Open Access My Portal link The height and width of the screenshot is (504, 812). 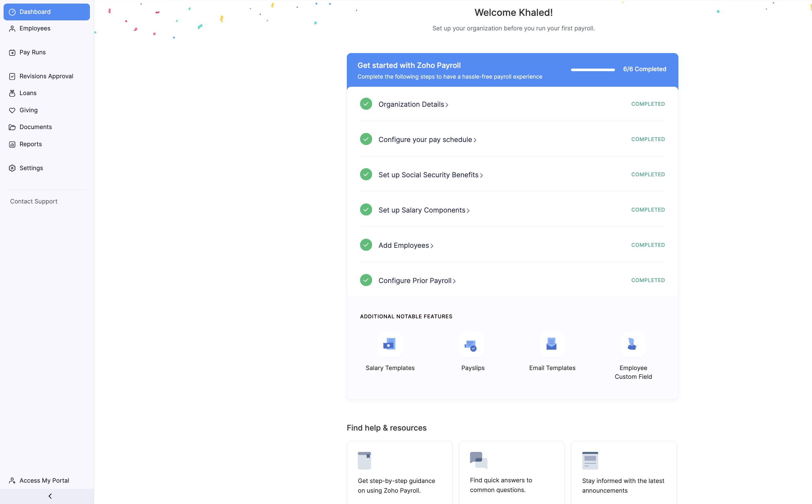(x=44, y=480)
